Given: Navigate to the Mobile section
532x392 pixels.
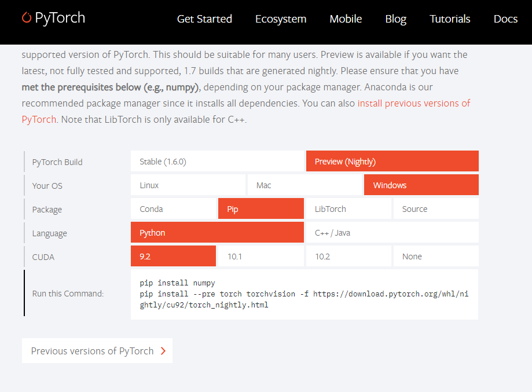Looking at the screenshot, I should click(x=345, y=19).
